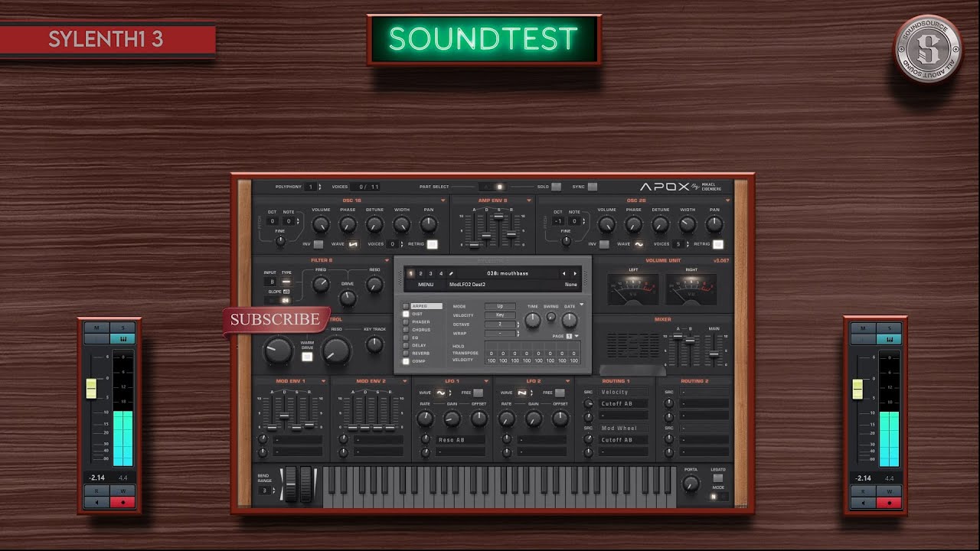The width and height of the screenshot is (980, 551).
Task: Click the left channel strip volume fader
Action: pyautogui.click(x=92, y=389)
